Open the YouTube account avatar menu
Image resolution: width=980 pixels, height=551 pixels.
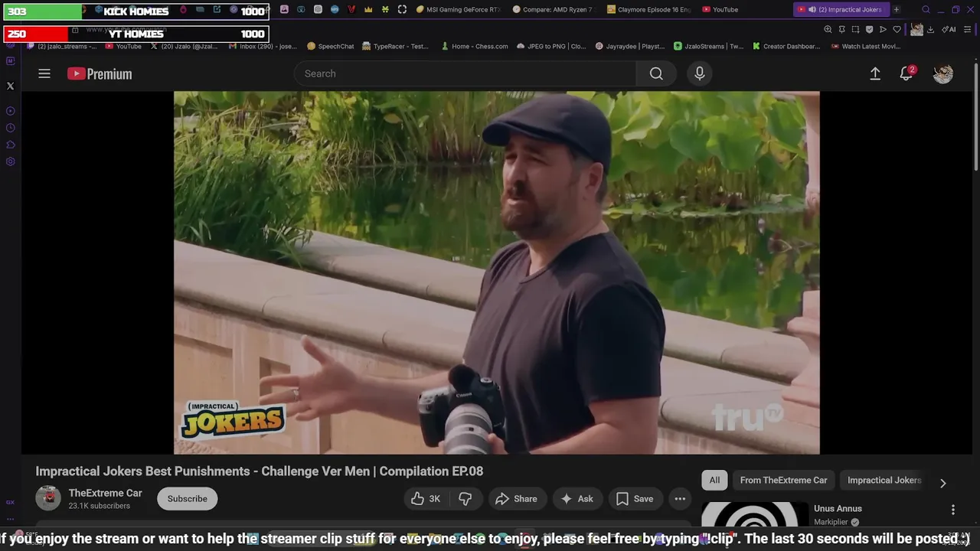point(943,73)
